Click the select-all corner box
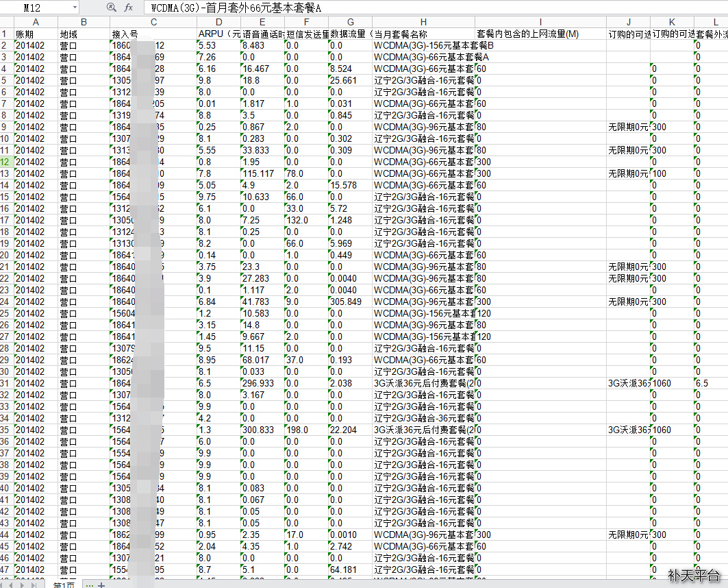The width and height of the screenshot is (728, 588). point(6,22)
